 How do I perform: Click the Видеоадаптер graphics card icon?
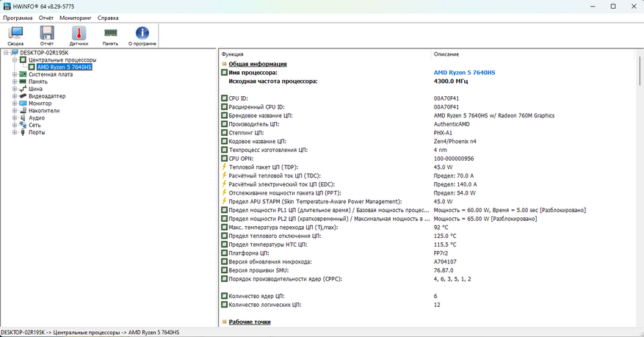click(23, 96)
